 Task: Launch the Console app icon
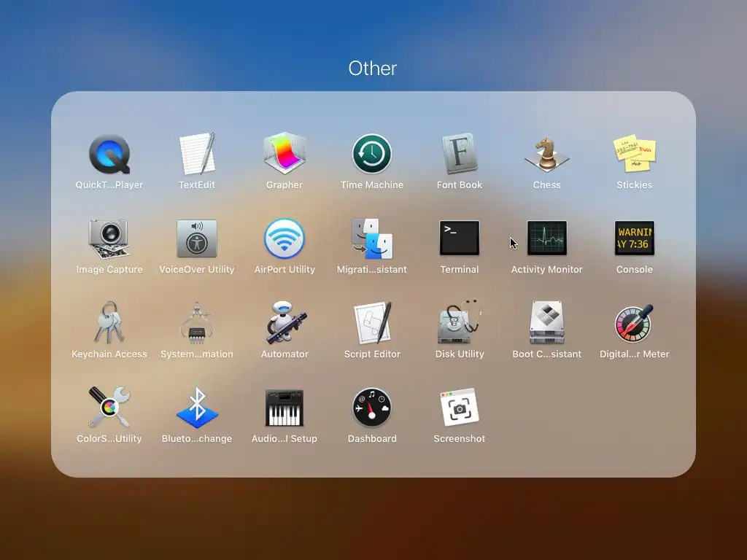[635, 238]
